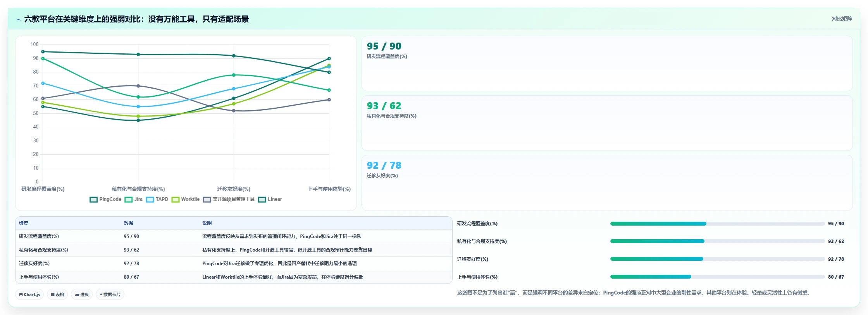Click the 私有化与合规支持度(%) progress bar
This screenshot has width=868, height=315.
(x=717, y=241)
